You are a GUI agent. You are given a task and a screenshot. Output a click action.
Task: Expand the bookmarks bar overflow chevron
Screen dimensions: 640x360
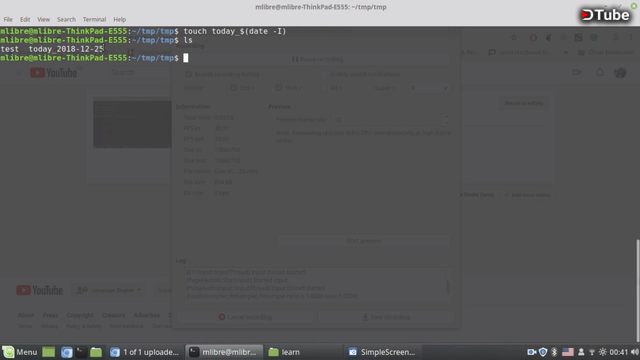[566, 52]
